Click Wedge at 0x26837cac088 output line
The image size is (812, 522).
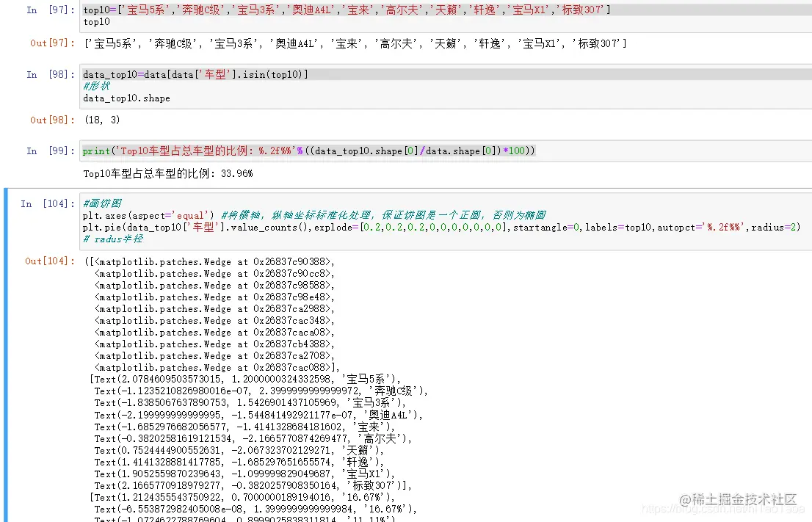pyautogui.click(x=217, y=368)
